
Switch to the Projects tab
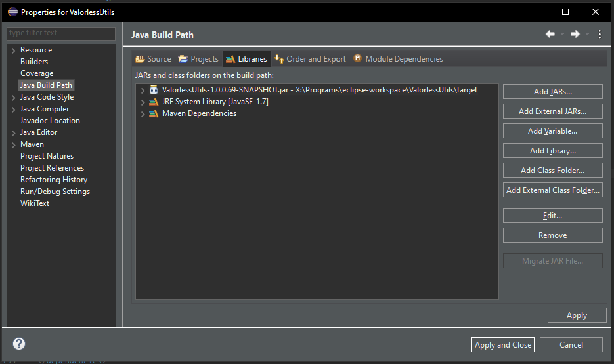198,59
